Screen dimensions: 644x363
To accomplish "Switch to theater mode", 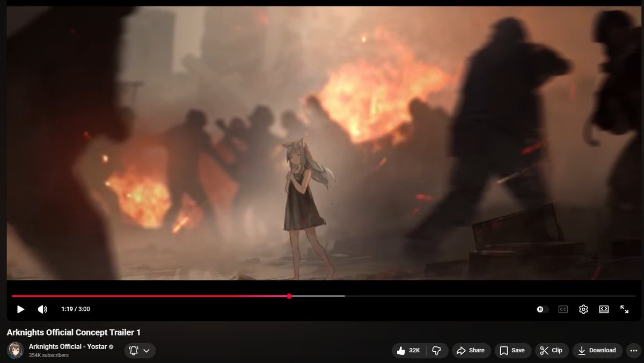I will (604, 309).
